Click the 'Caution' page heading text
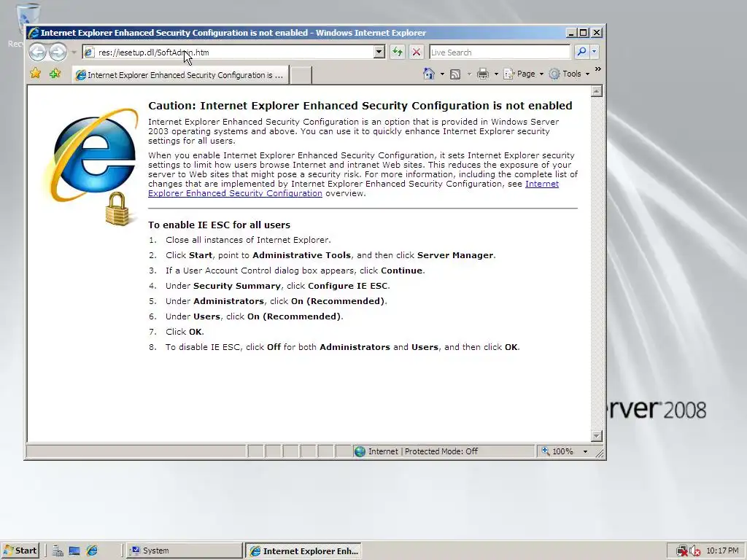Image resolution: width=747 pixels, height=560 pixels. (x=360, y=106)
